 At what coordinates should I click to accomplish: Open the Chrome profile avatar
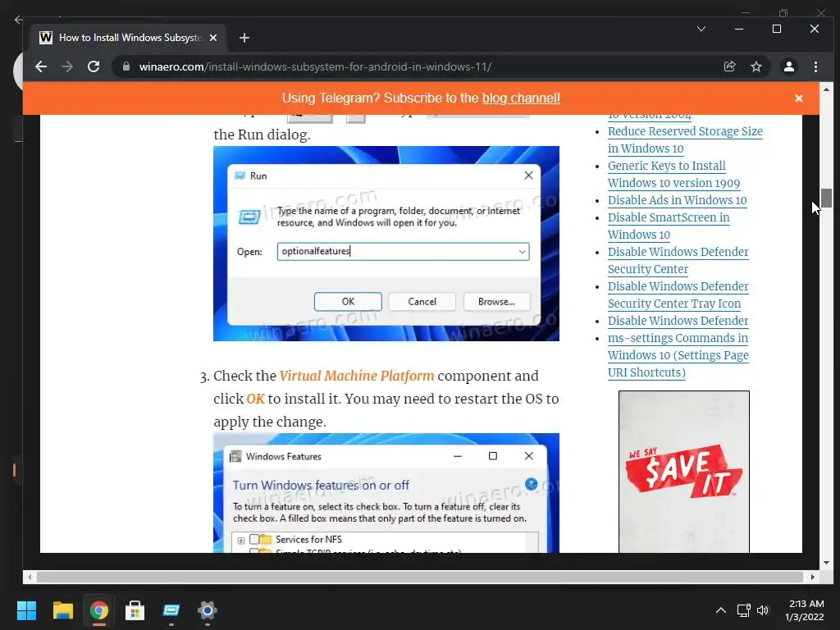[x=789, y=66]
